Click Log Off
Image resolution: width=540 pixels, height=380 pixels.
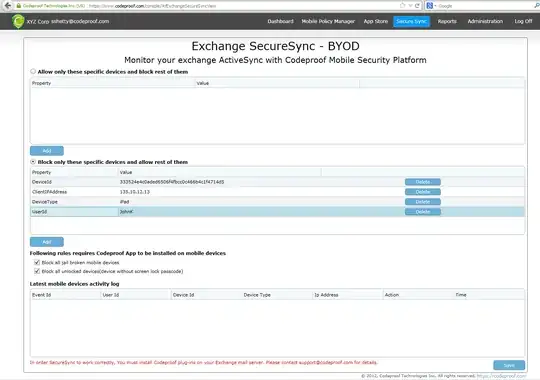pos(523,21)
